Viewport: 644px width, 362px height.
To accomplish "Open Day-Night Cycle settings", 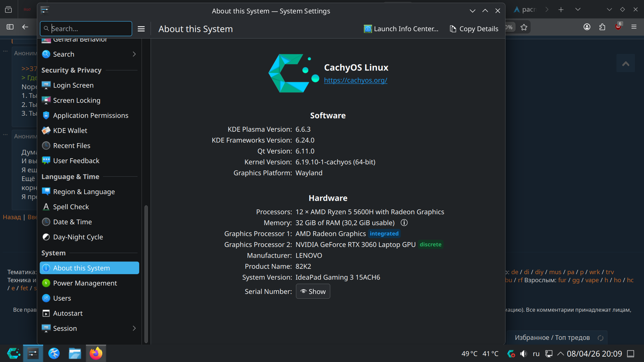I will pyautogui.click(x=89, y=237).
